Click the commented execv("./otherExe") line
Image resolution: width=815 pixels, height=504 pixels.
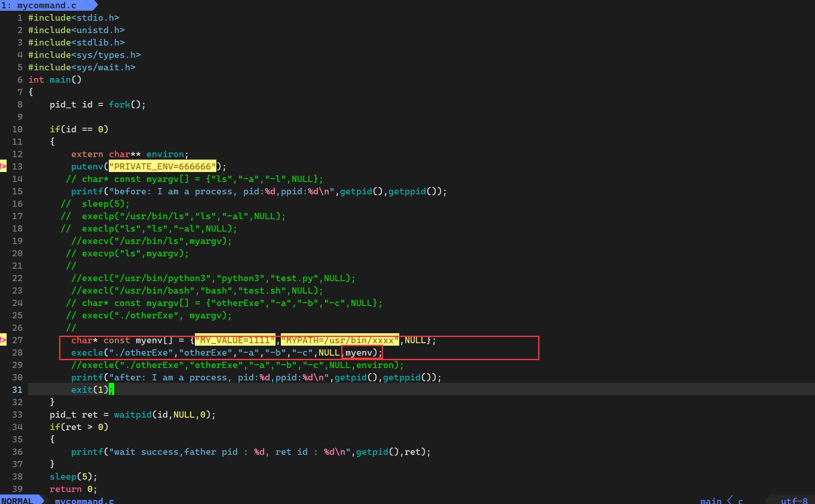[149, 315]
